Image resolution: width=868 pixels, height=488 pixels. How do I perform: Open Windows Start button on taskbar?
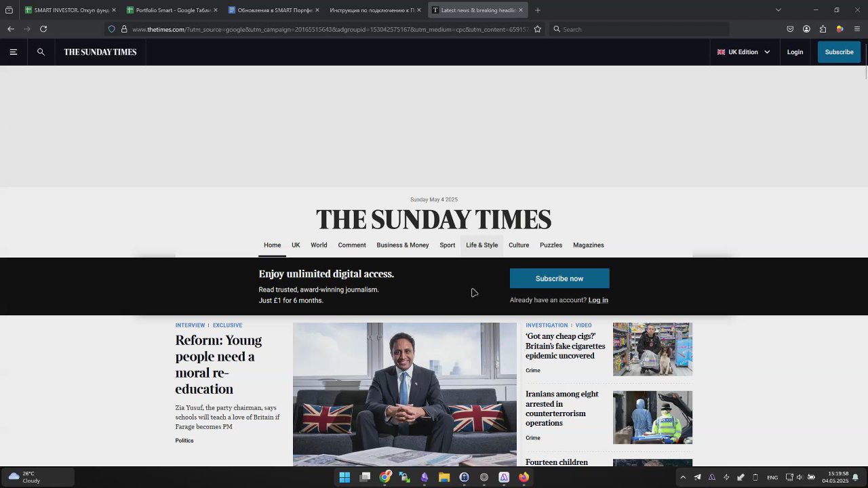click(x=344, y=477)
